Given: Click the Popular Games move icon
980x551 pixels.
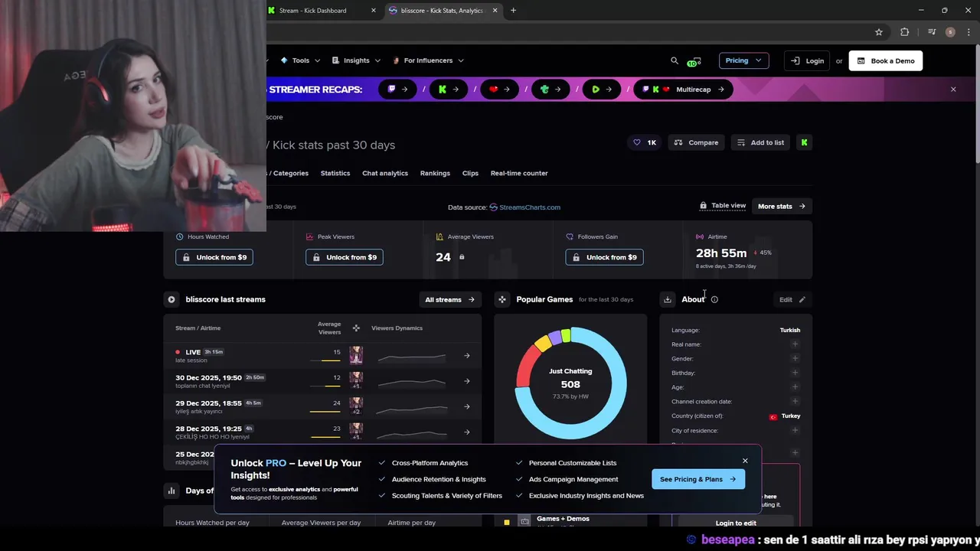Looking at the screenshot, I should (x=501, y=299).
